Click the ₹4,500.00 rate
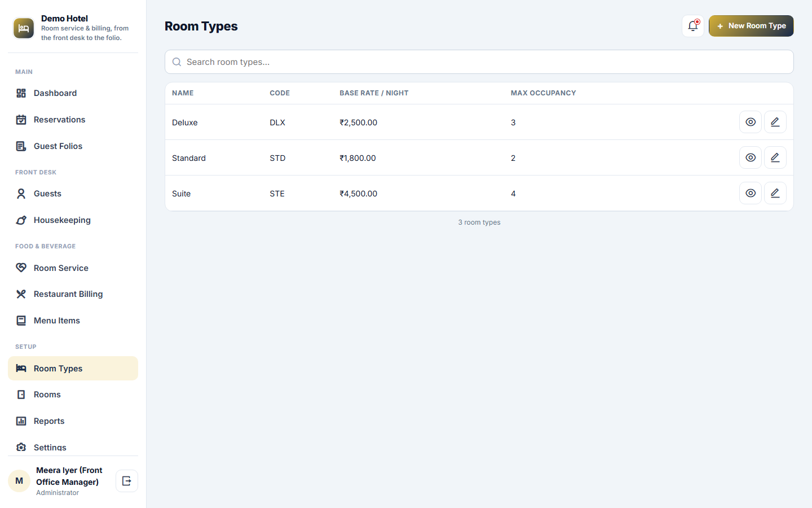 pos(359,194)
